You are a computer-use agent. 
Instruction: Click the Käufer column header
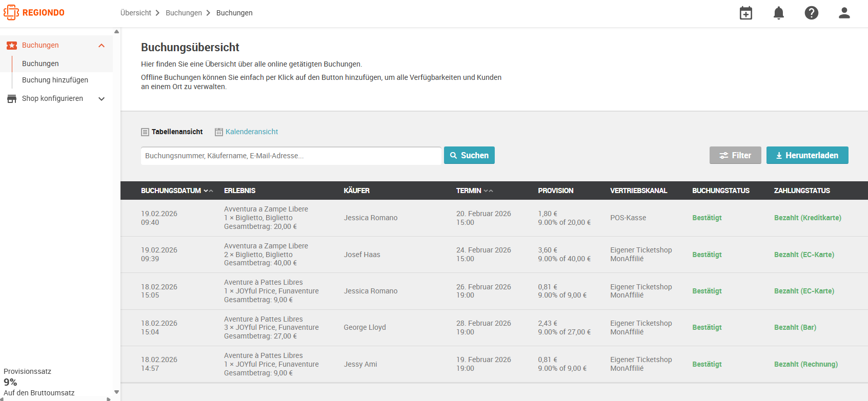(x=356, y=191)
